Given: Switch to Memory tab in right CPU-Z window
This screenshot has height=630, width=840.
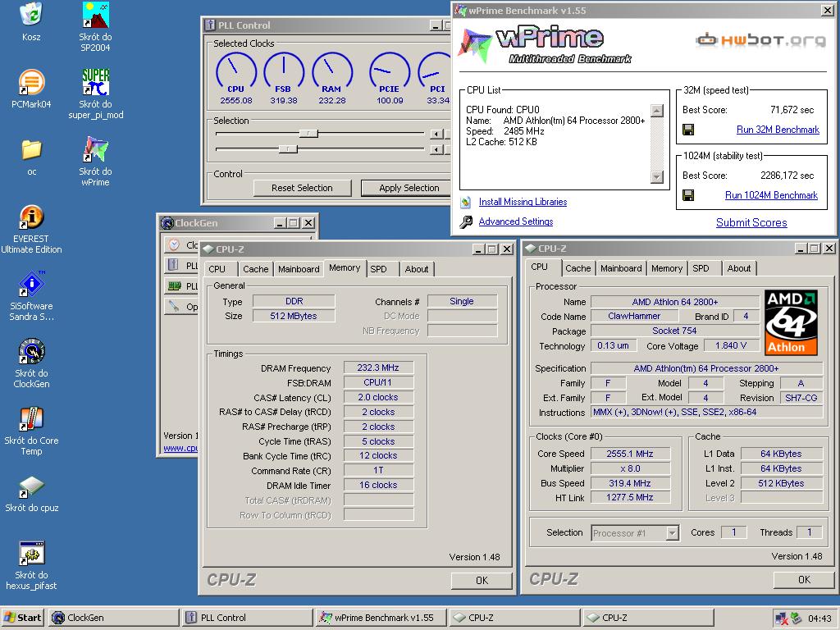Looking at the screenshot, I should (667, 268).
